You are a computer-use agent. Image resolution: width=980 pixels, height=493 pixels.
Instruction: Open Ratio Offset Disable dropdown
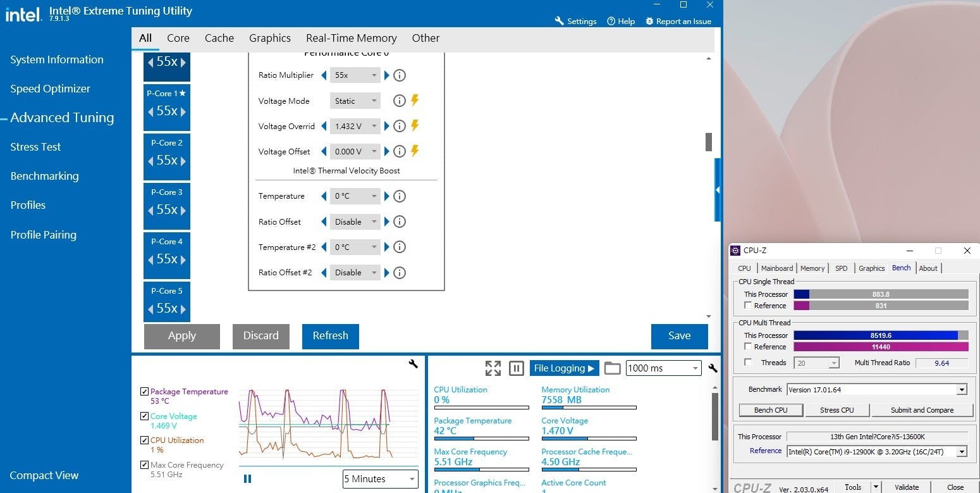(355, 222)
